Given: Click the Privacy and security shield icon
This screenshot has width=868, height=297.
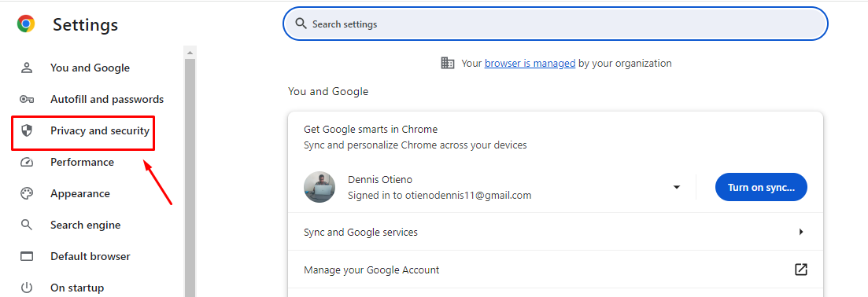Looking at the screenshot, I should 27,130.
